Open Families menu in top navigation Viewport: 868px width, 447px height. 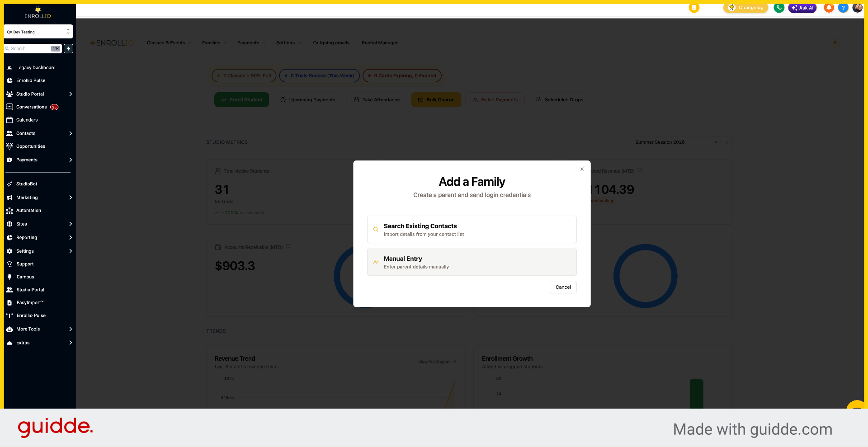click(x=214, y=43)
